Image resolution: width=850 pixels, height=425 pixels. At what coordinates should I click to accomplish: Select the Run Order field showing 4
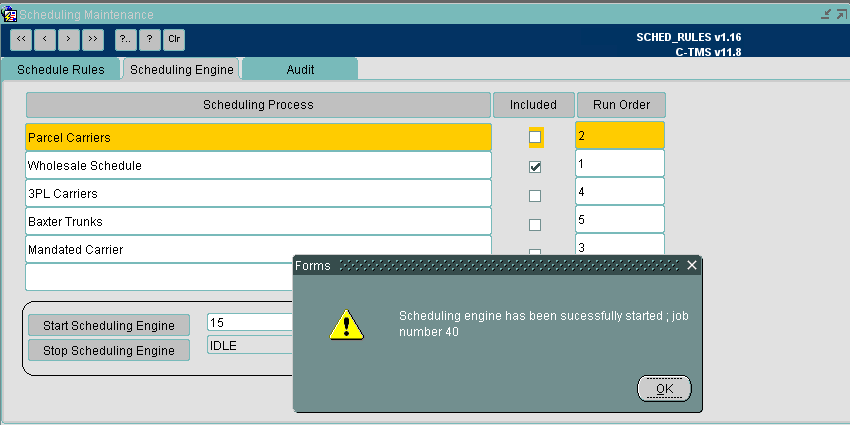[x=620, y=191]
